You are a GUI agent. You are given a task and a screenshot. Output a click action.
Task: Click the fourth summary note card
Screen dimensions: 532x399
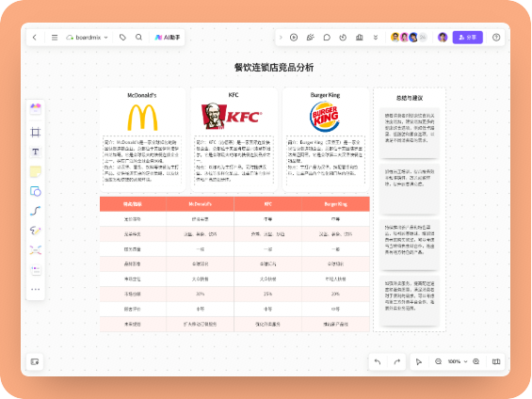click(410, 301)
